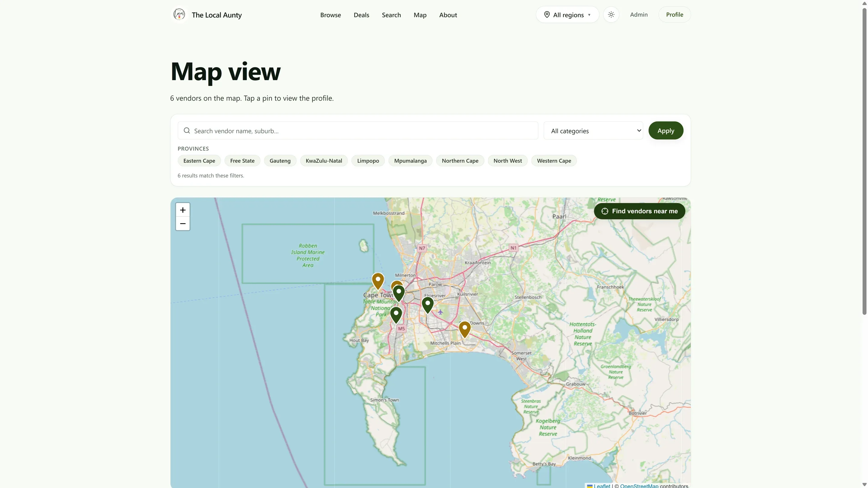Open the Browse nav item
The width and height of the screenshot is (868, 488).
[x=330, y=15]
